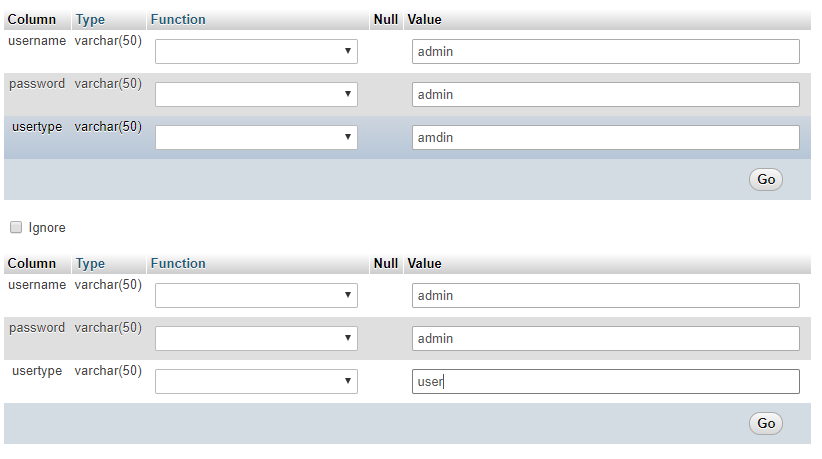Open function dropdown for second password row

(x=256, y=338)
